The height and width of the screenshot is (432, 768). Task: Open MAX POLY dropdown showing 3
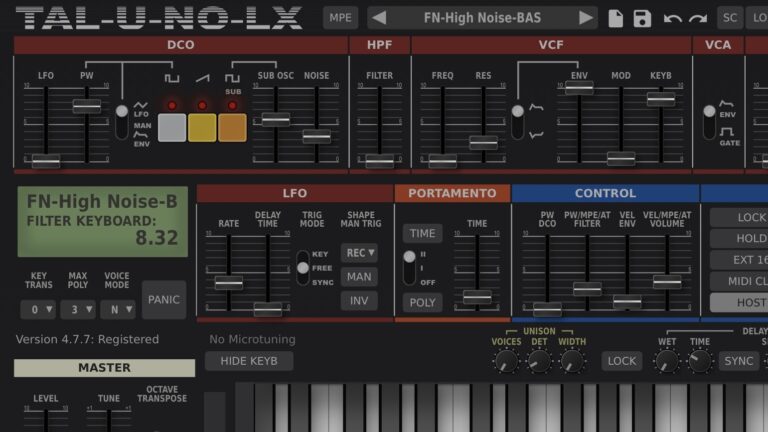coord(78,310)
